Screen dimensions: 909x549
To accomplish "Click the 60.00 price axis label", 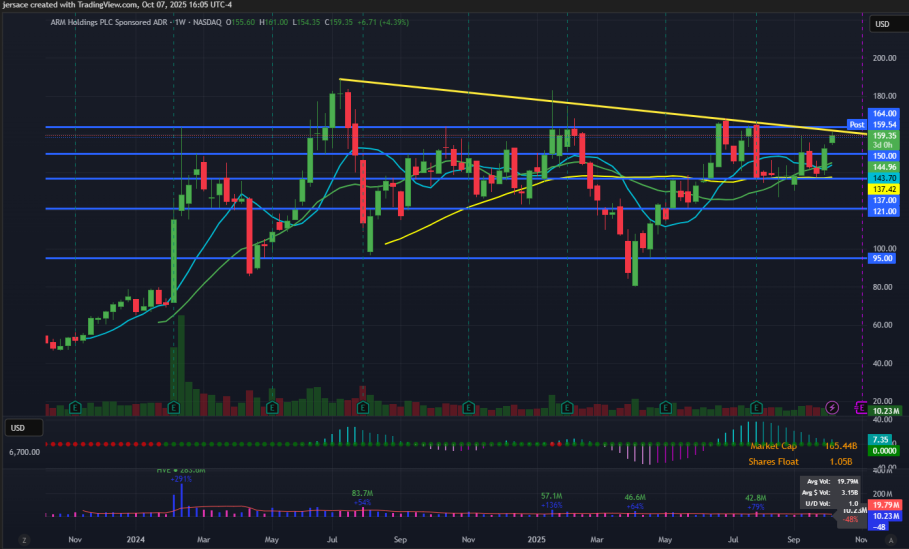I will coord(883,325).
